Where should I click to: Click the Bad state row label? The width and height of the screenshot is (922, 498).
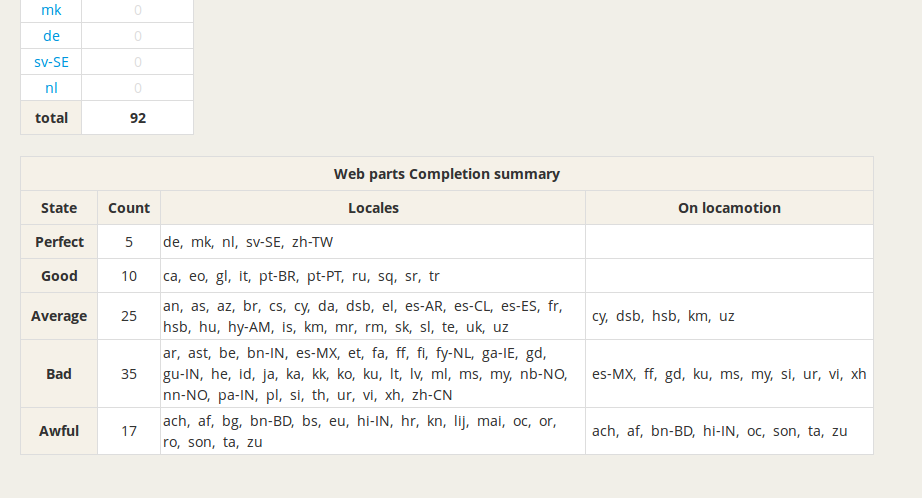(x=59, y=374)
